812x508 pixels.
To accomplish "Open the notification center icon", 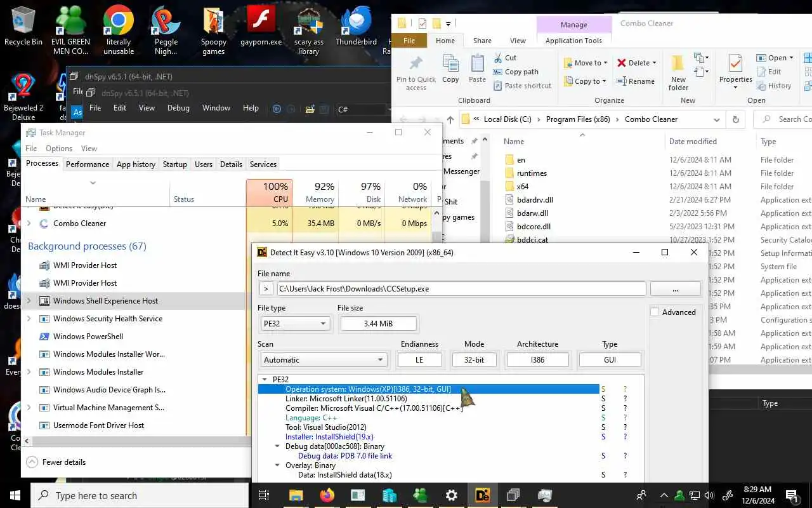I will coord(792,495).
